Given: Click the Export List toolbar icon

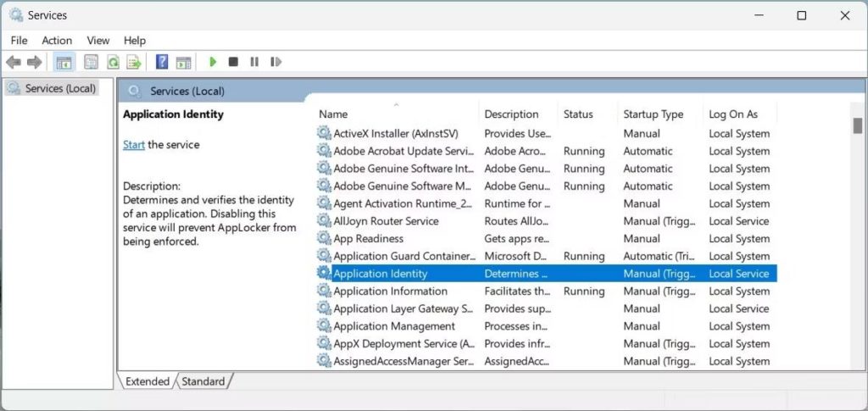Looking at the screenshot, I should click(x=133, y=62).
